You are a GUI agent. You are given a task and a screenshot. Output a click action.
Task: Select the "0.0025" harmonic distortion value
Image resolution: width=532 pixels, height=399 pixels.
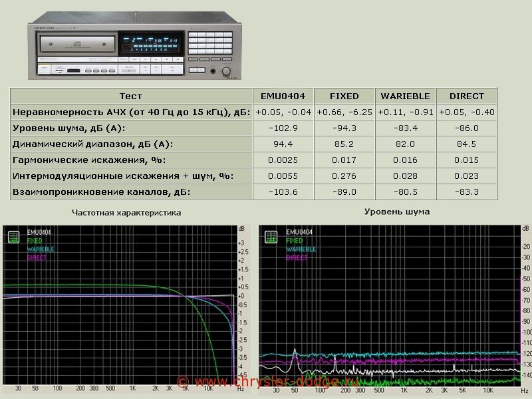pyautogui.click(x=283, y=160)
